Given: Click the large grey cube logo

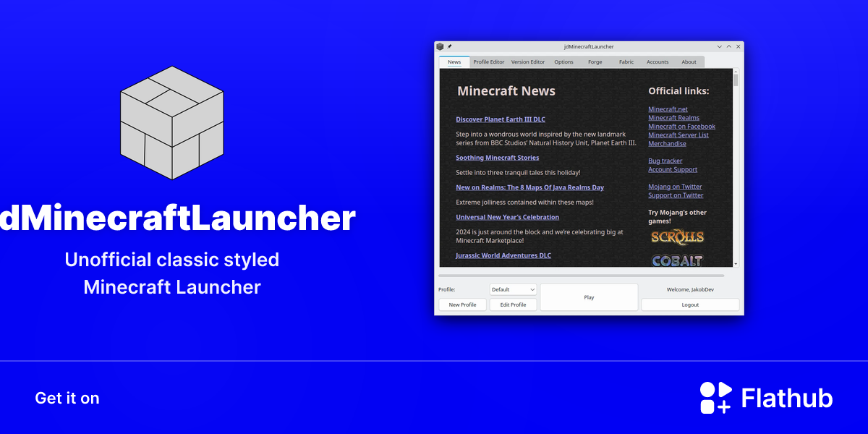Looking at the screenshot, I should (x=171, y=123).
